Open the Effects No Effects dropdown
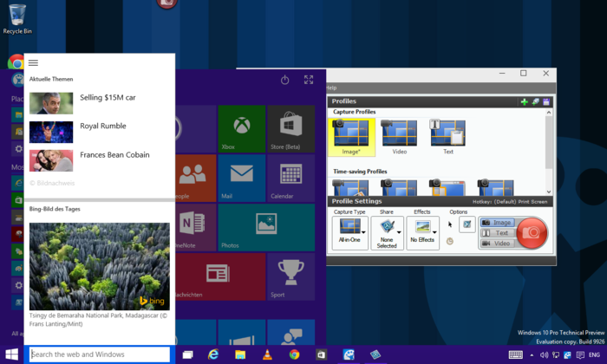Viewport: 607px width, 364px height. 423,233
